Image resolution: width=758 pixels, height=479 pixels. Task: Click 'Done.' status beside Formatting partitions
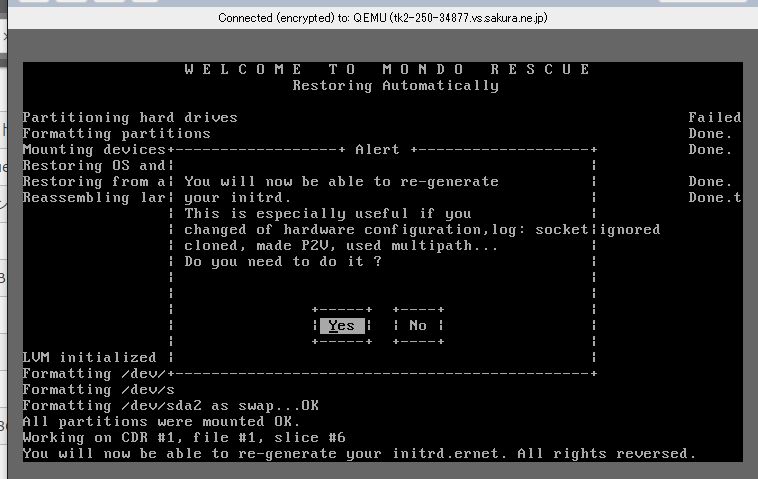(x=710, y=133)
